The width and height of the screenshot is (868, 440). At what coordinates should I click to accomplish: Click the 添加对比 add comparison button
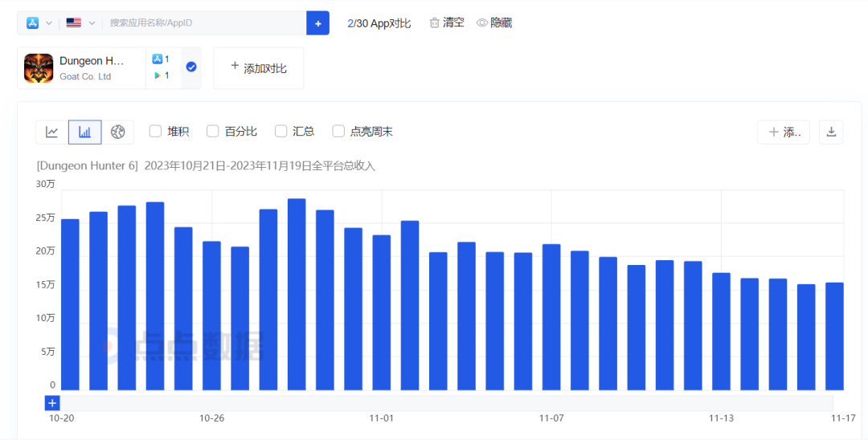click(x=258, y=68)
